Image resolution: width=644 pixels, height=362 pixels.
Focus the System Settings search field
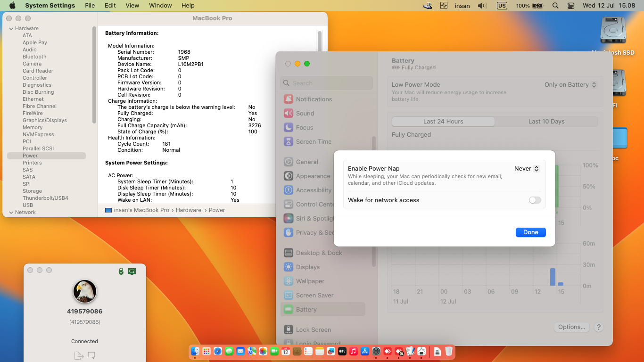coord(326,83)
